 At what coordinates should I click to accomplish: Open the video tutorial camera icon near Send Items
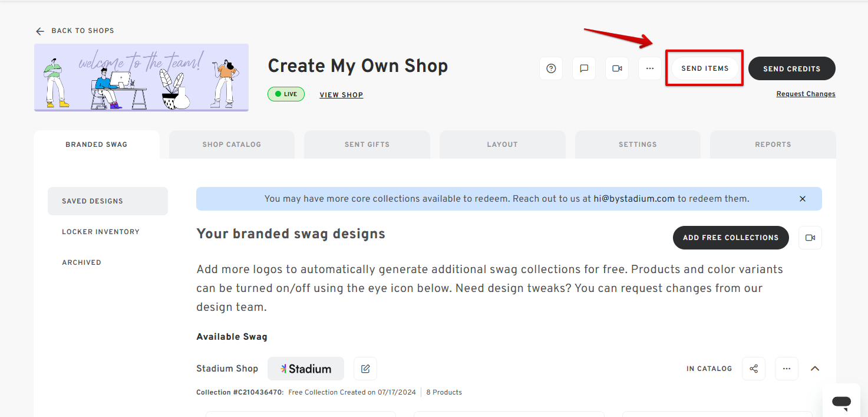(x=617, y=68)
